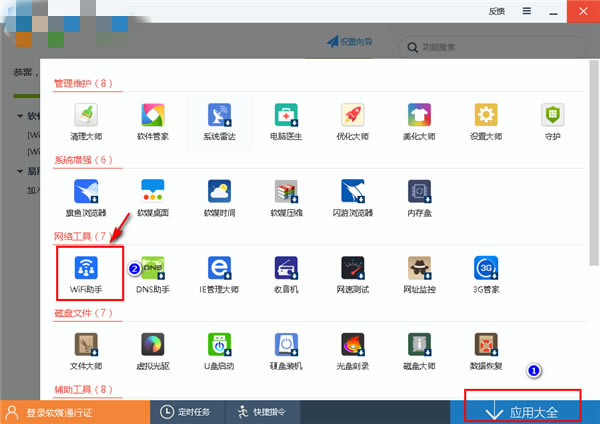This screenshot has width=600, height=424.
Task: Select the 软件管家 icon
Action: click(153, 122)
